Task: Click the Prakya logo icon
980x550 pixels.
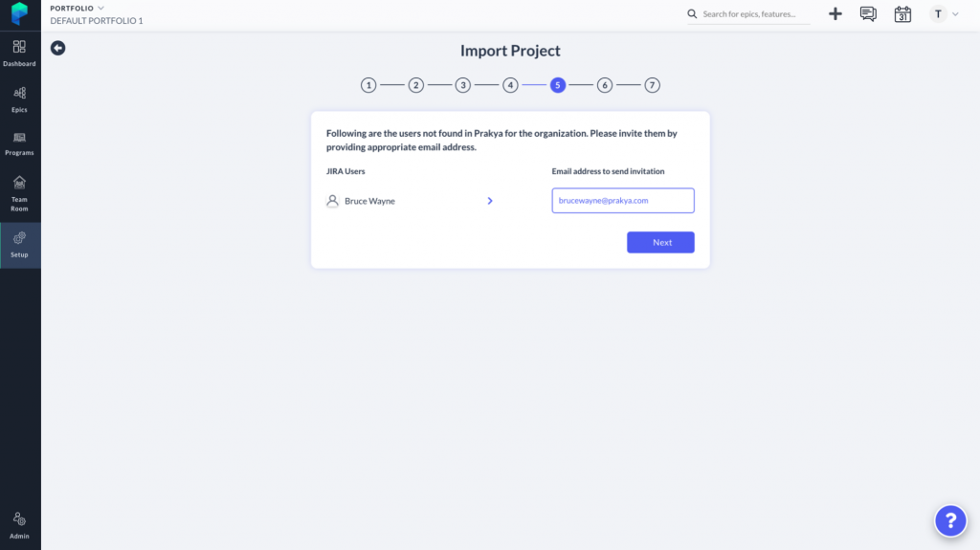Action: tap(20, 14)
